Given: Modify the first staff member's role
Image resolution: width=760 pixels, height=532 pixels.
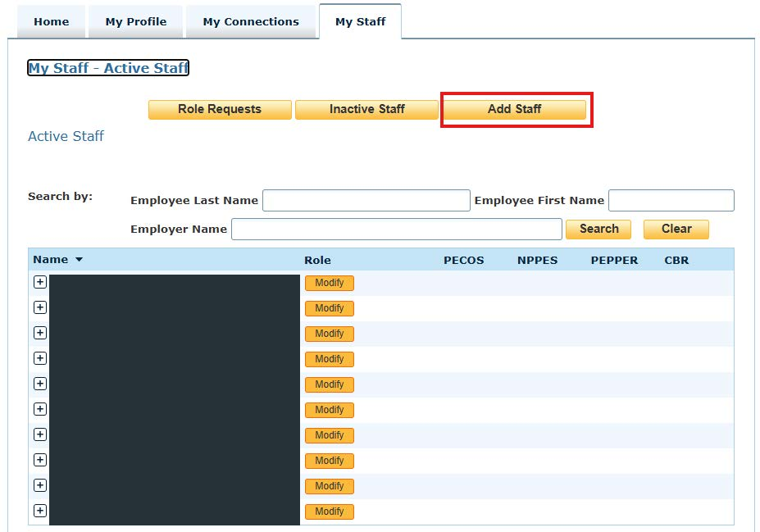Looking at the screenshot, I should point(330,283).
